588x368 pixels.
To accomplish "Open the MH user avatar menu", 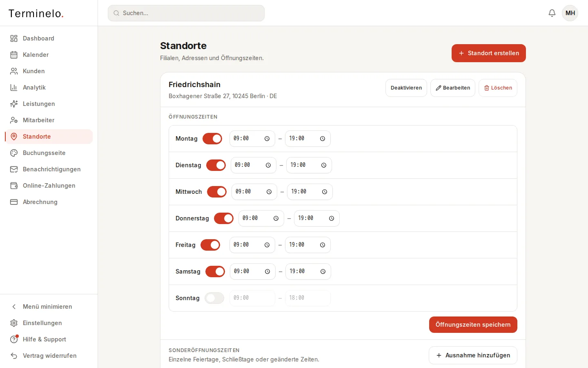I will pos(570,13).
